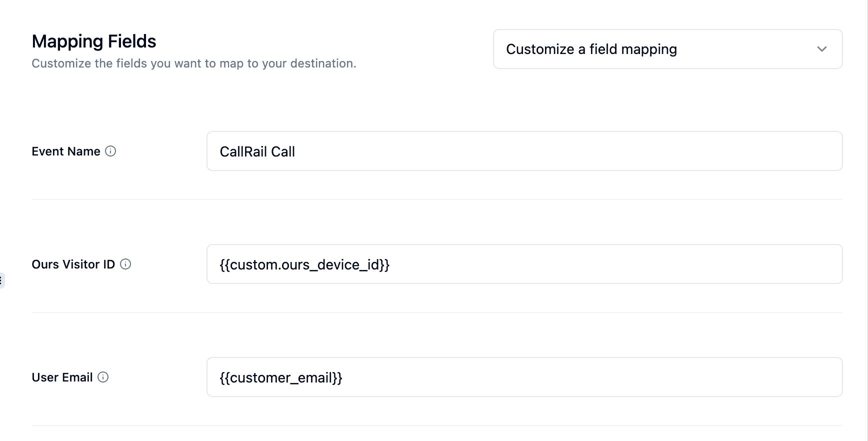Click the 'Event Name' label
Screen dimensions: 868x441
(x=66, y=151)
